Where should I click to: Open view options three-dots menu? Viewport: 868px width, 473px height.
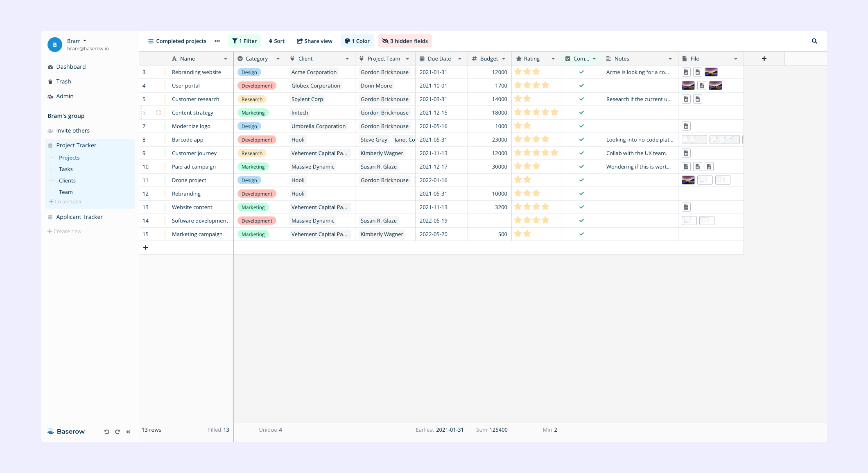pos(217,41)
